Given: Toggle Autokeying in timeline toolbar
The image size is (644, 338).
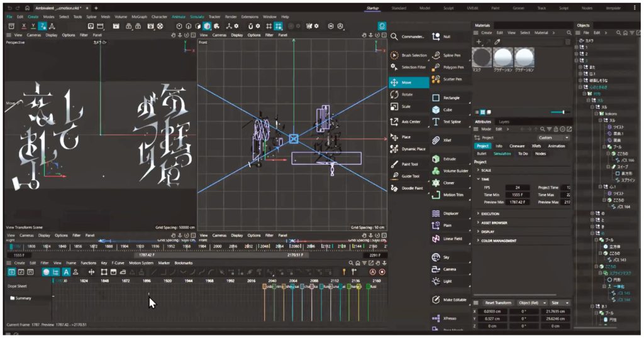Looking at the screenshot, I should point(373,272).
